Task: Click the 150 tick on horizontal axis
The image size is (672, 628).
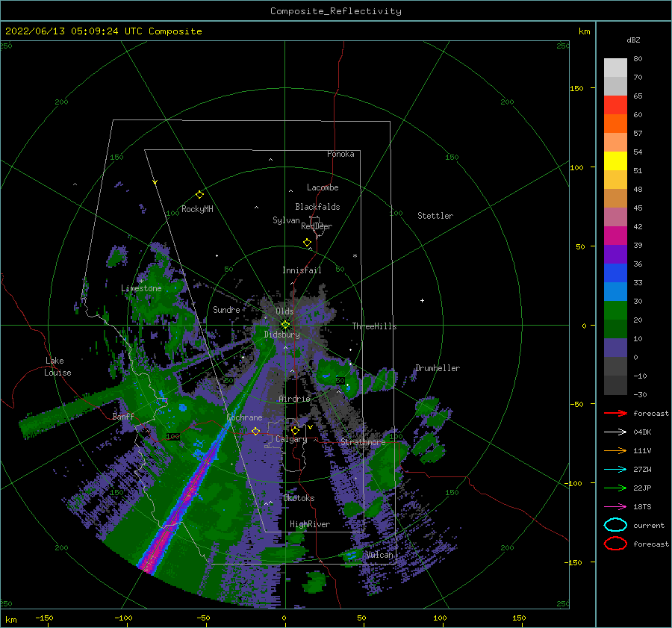Action: [519, 618]
